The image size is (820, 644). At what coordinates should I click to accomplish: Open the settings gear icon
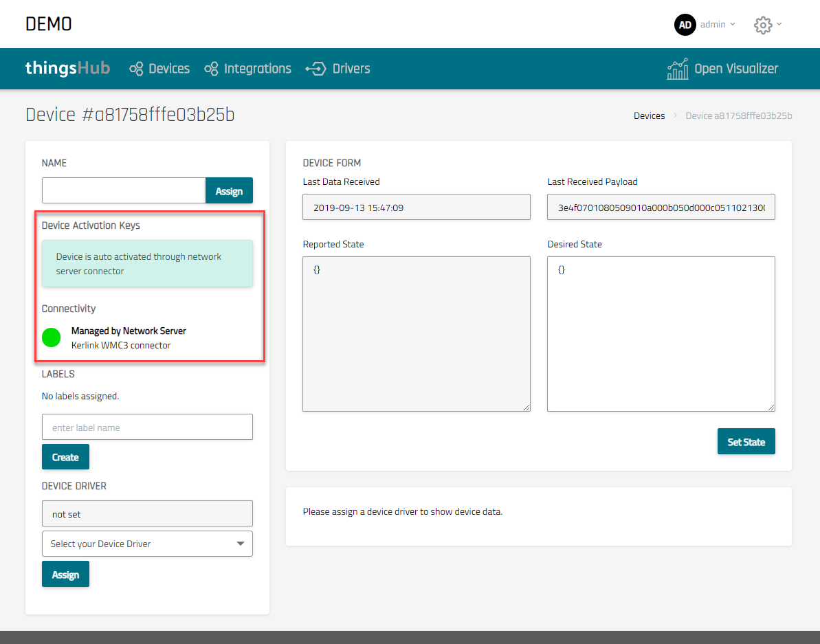(762, 25)
